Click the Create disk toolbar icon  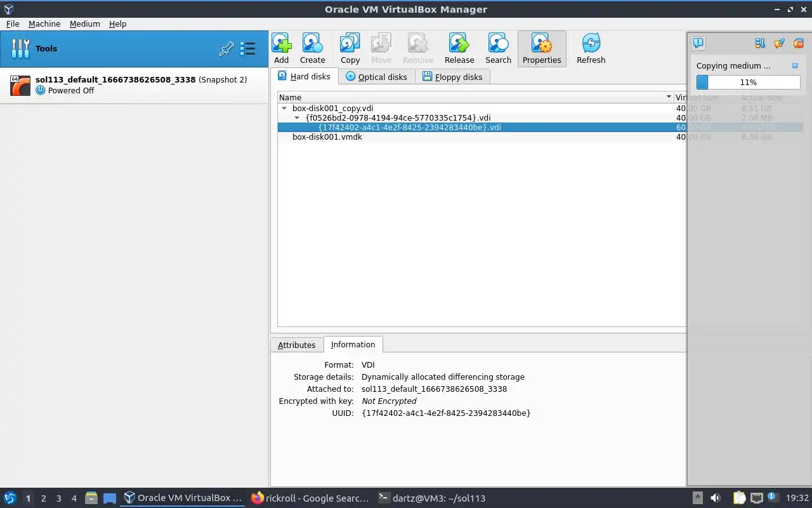(x=312, y=48)
